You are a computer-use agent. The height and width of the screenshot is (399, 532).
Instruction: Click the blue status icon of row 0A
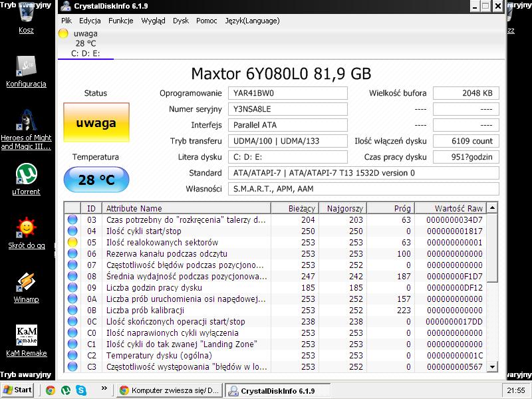pos(72,299)
